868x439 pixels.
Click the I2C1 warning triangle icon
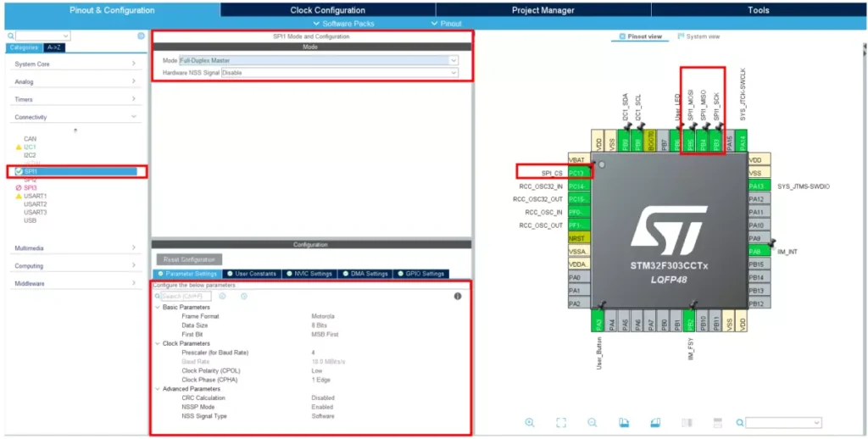pos(19,147)
